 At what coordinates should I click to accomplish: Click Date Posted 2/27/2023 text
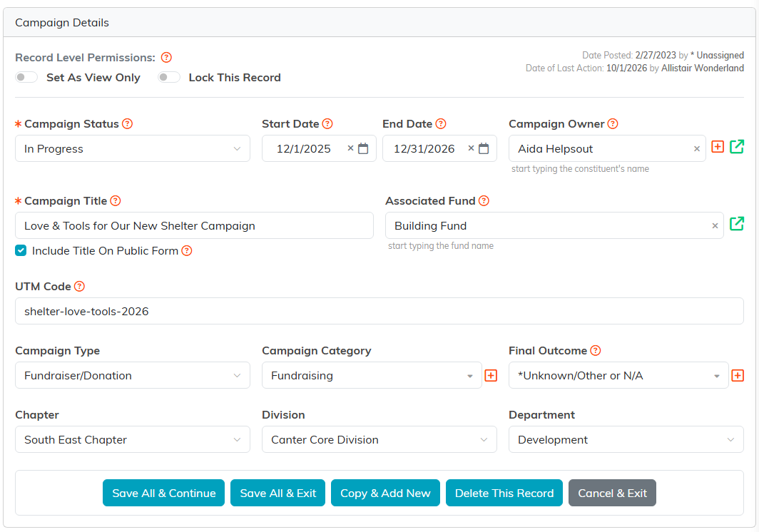click(629, 55)
